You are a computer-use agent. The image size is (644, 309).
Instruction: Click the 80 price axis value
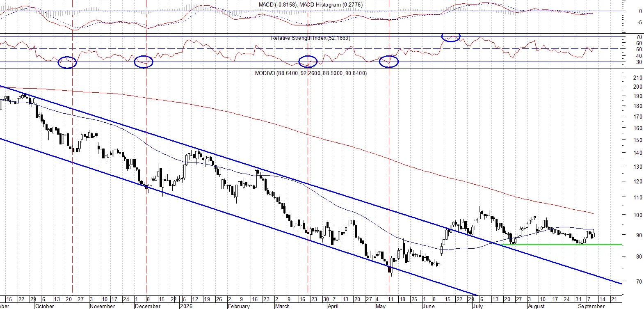coord(639,257)
